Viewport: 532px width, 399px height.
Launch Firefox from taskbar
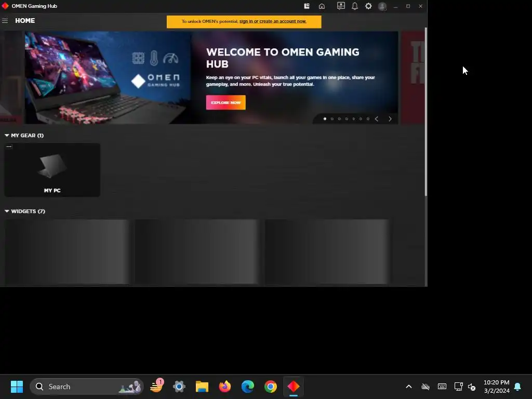tap(224, 387)
